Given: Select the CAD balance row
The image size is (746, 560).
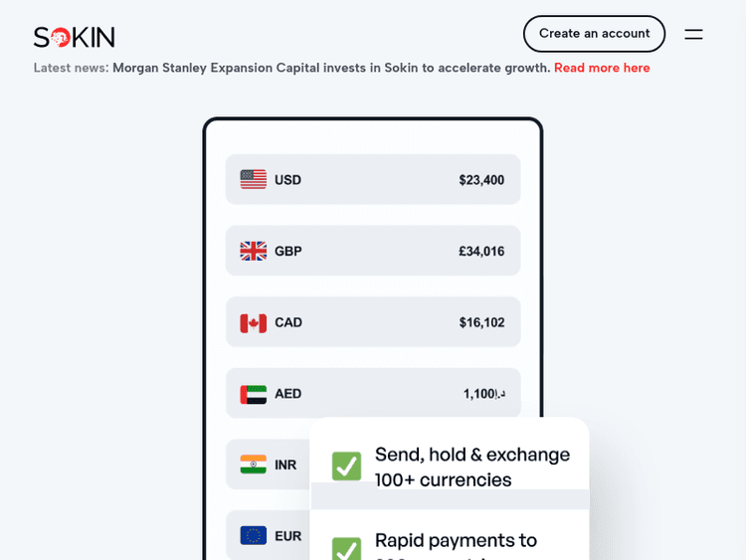Looking at the screenshot, I should [x=373, y=322].
